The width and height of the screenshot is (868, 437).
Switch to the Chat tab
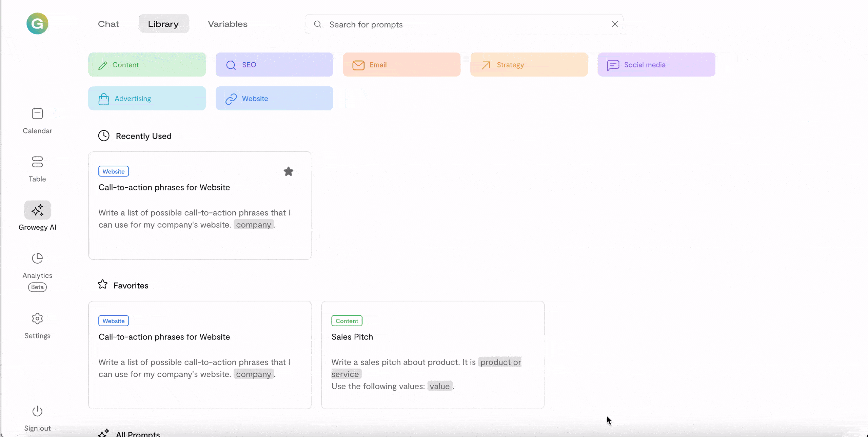click(x=108, y=24)
